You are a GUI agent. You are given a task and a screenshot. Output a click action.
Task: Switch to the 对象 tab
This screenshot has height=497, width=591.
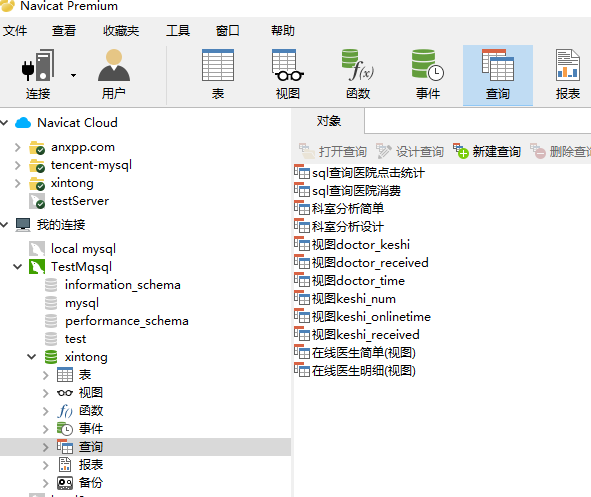pos(329,121)
